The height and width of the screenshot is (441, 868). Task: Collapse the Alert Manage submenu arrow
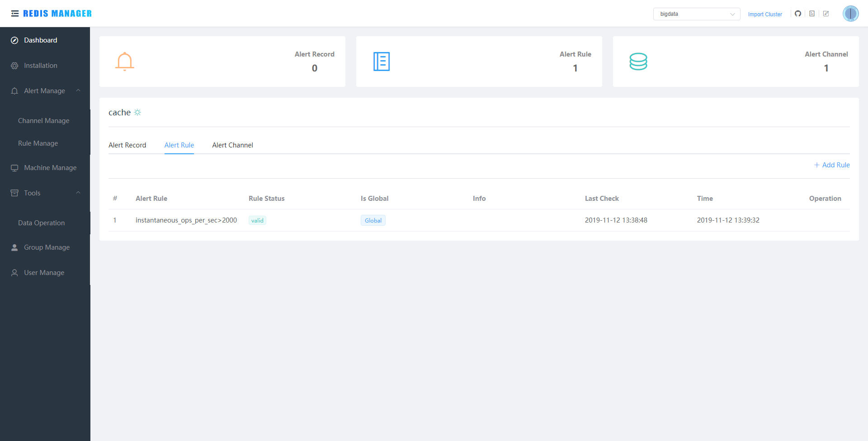(x=78, y=90)
